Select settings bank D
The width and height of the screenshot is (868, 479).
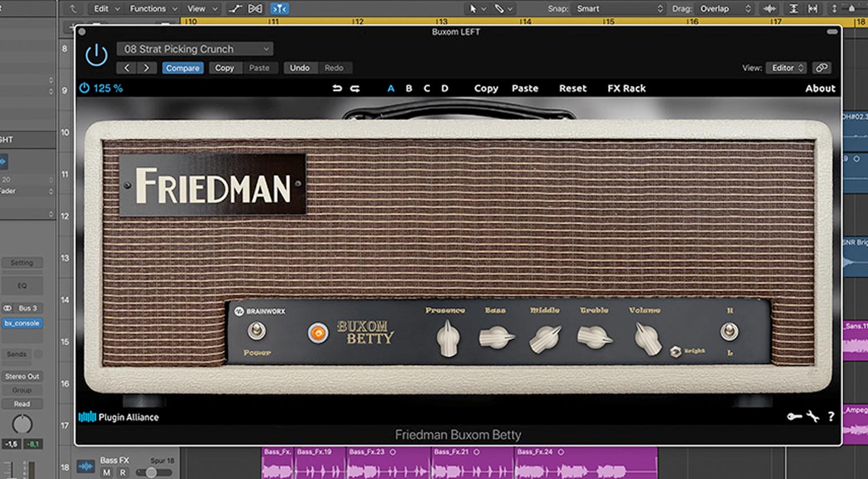click(445, 88)
